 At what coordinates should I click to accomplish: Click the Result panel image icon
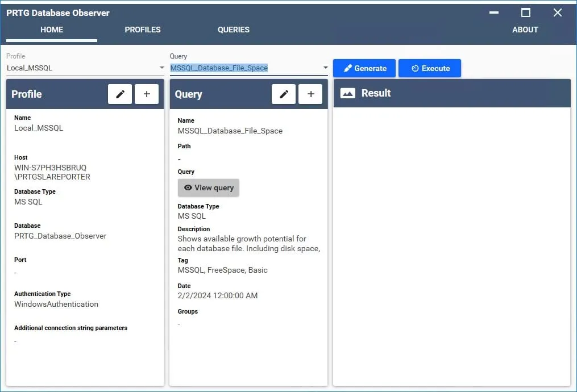coord(348,93)
